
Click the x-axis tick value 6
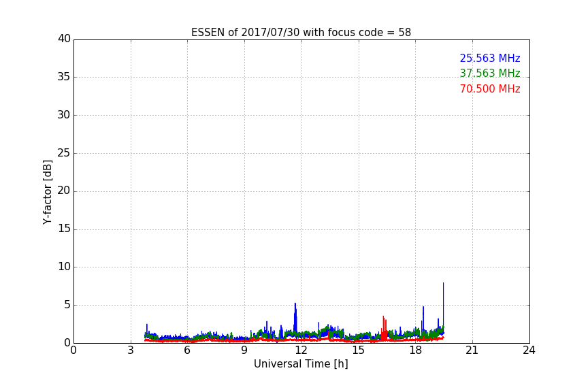point(187,350)
